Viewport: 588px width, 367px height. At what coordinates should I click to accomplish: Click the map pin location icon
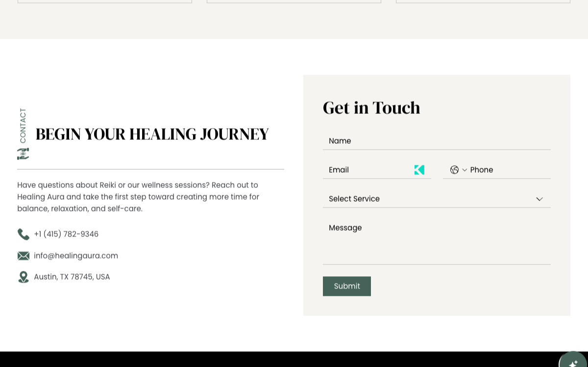(x=23, y=277)
